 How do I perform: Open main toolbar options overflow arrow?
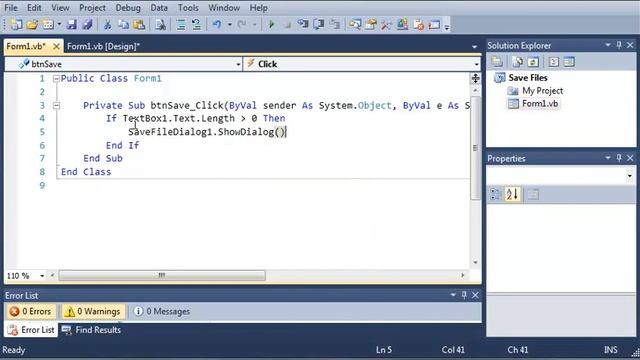pyautogui.click(x=447, y=27)
